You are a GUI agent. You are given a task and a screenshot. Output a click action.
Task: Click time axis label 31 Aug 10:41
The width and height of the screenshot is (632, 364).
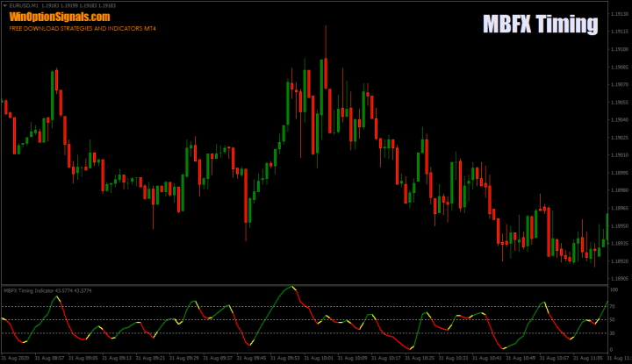pyautogui.click(x=487, y=358)
